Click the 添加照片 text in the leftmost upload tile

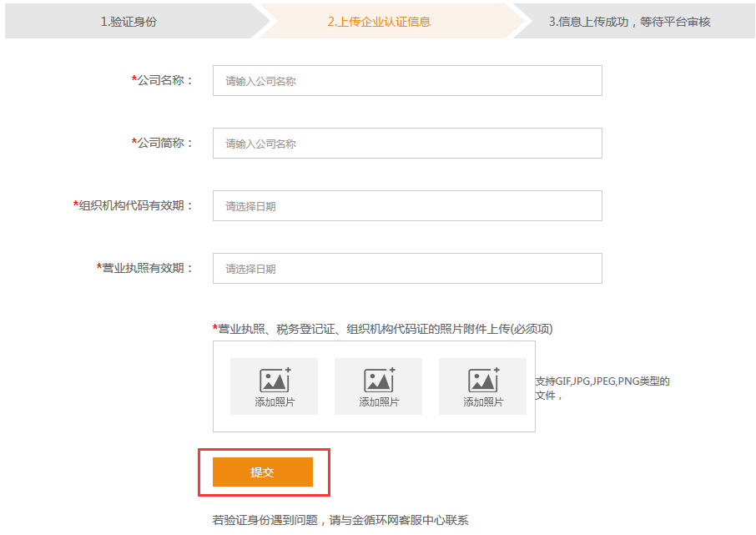tap(275, 401)
